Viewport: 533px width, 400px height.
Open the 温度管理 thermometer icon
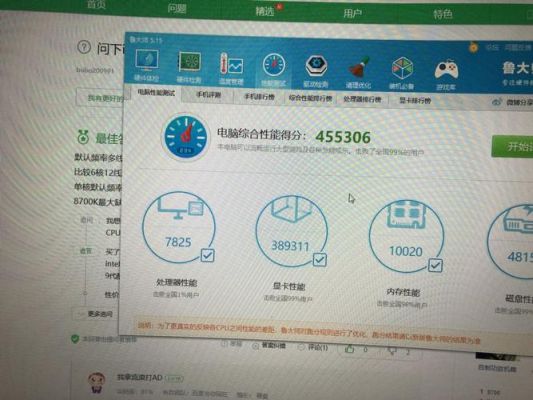231,69
